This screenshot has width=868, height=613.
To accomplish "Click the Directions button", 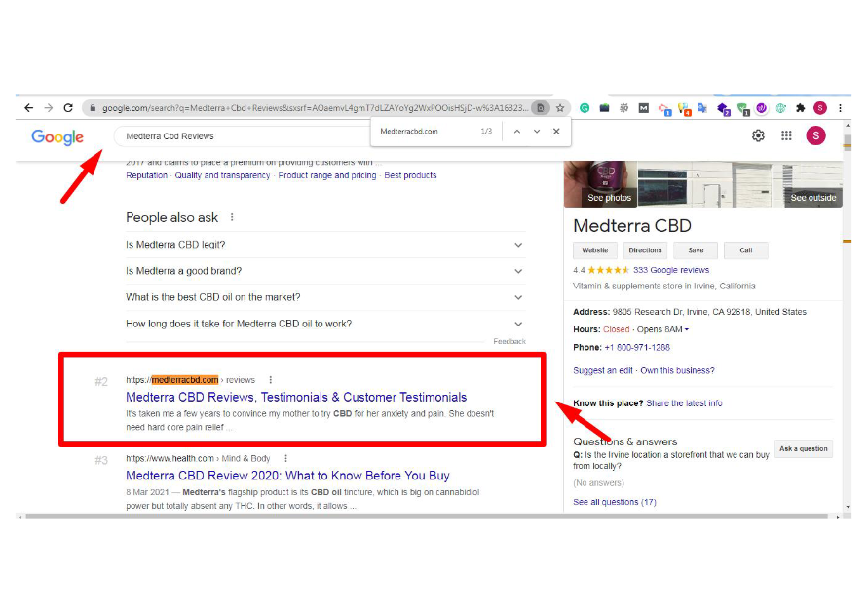I will click(x=645, y=250).
